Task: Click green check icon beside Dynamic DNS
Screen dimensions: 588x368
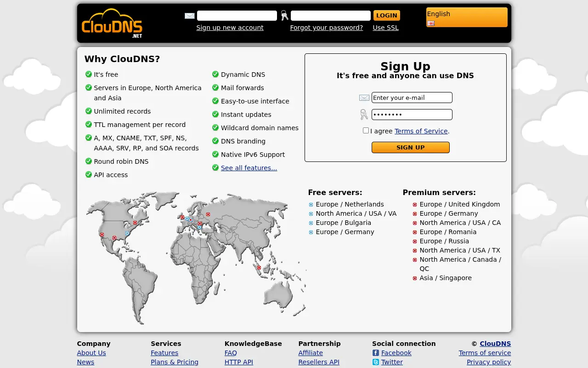Action: (x=215, y=74)
